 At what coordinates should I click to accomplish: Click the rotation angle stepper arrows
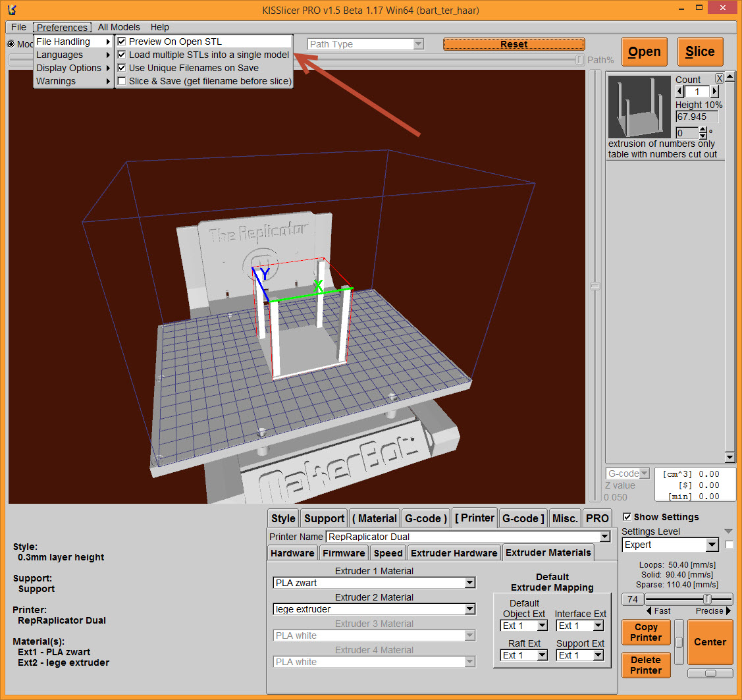[702, 132]
